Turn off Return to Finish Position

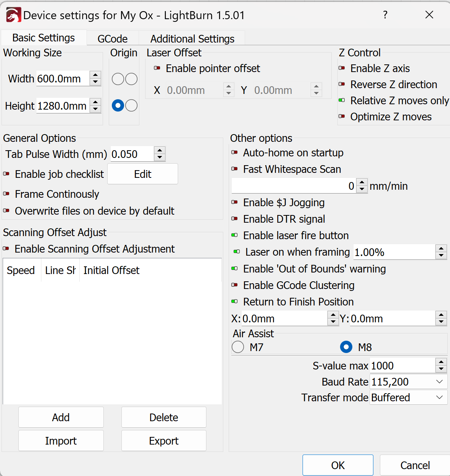(235, 302)
